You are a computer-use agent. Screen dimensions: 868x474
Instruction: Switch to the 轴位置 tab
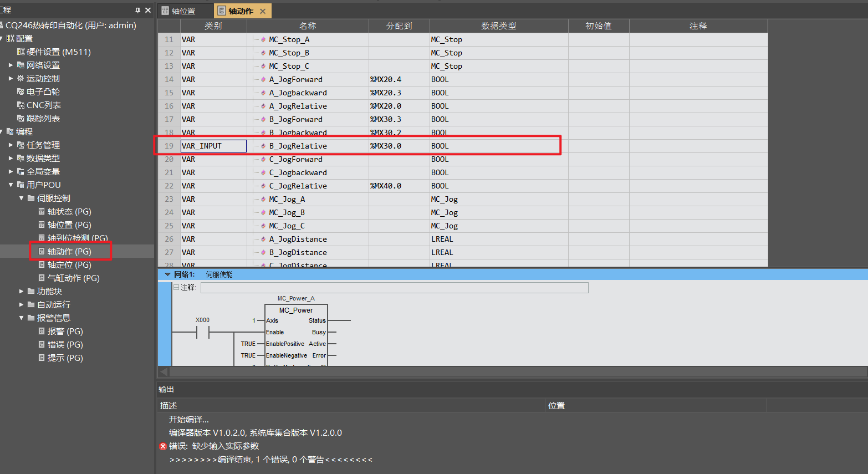[x=183, y=11]
